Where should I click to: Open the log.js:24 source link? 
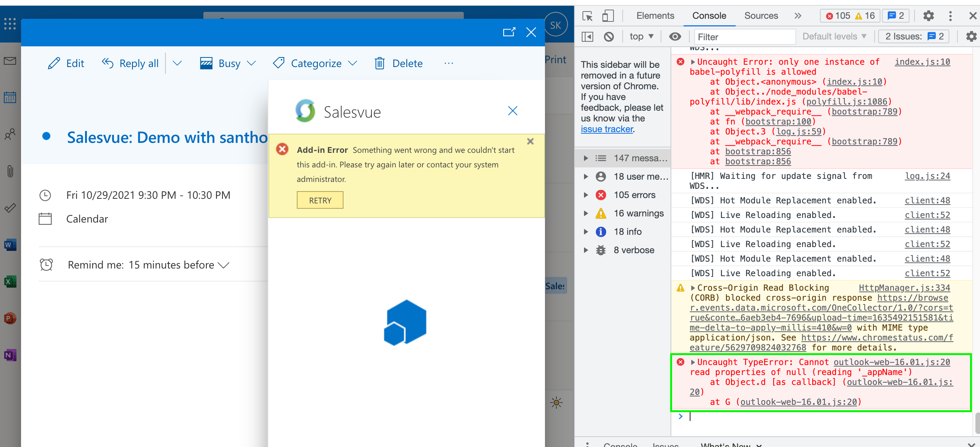point(927,176)
